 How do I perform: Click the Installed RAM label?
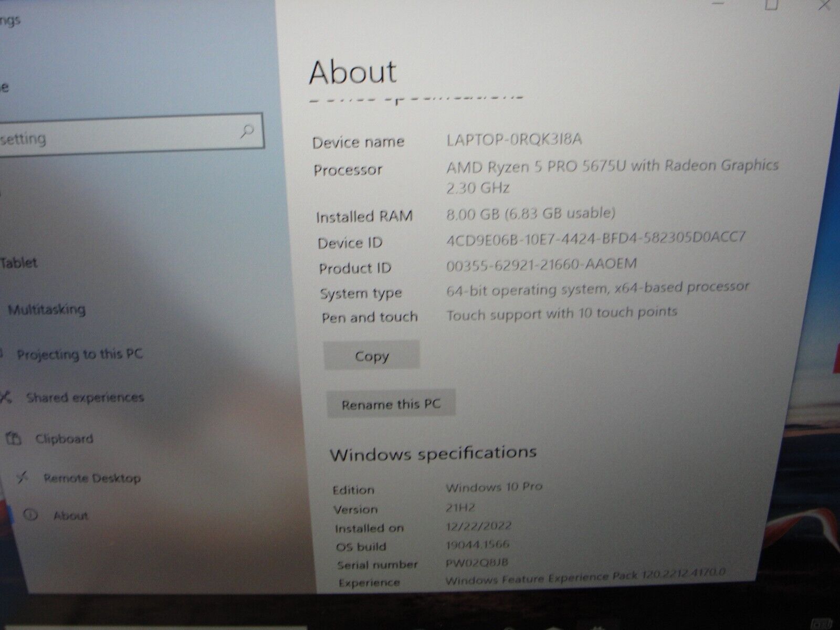click(364, 216)
